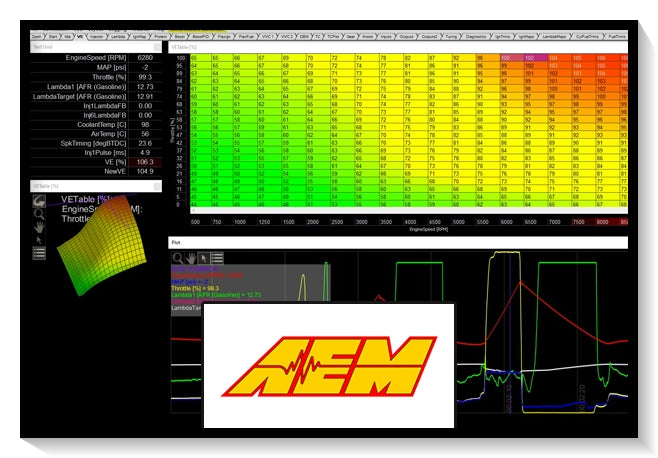Click the EngineSpeed [RPM] value 6280
658x458 pixels.
tap(145, 58)
